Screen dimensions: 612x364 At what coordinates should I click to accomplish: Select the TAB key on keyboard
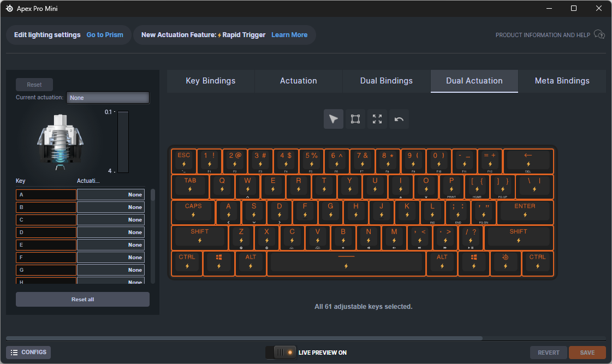coord(190,187)
